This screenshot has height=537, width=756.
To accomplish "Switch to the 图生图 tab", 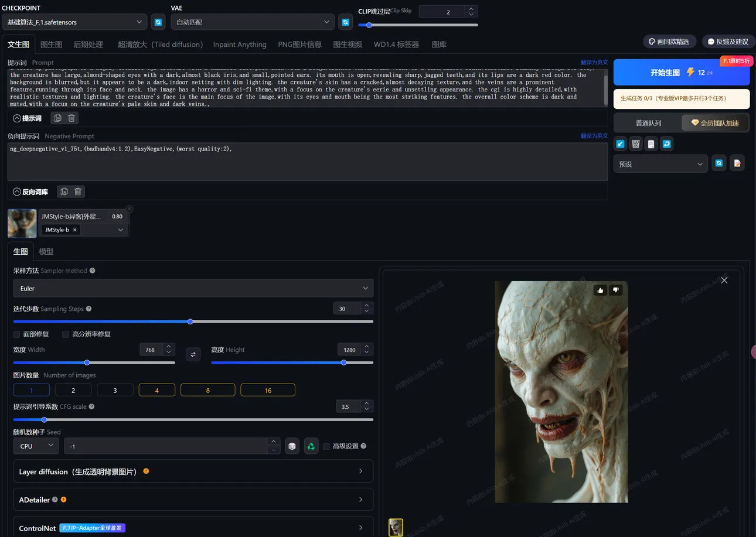I will 51,45.
